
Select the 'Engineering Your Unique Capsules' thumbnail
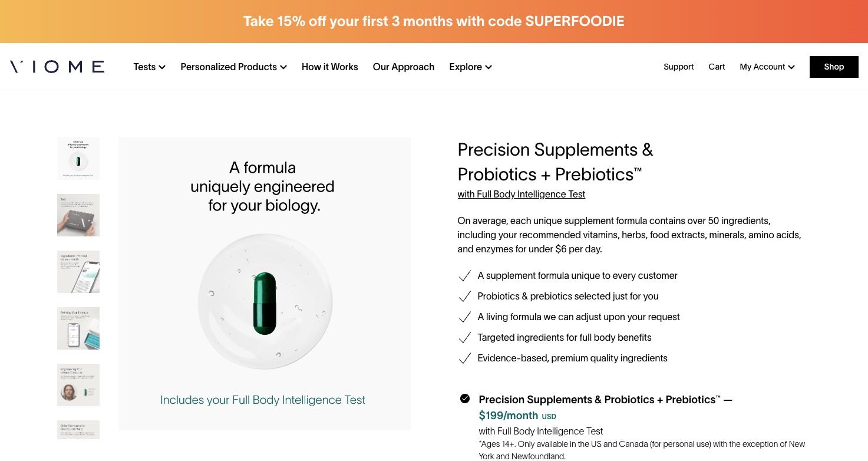[x=78, y=384]
